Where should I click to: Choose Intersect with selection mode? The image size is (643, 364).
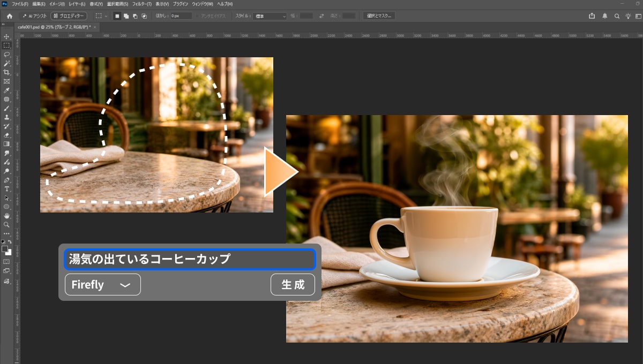[144, 16]
